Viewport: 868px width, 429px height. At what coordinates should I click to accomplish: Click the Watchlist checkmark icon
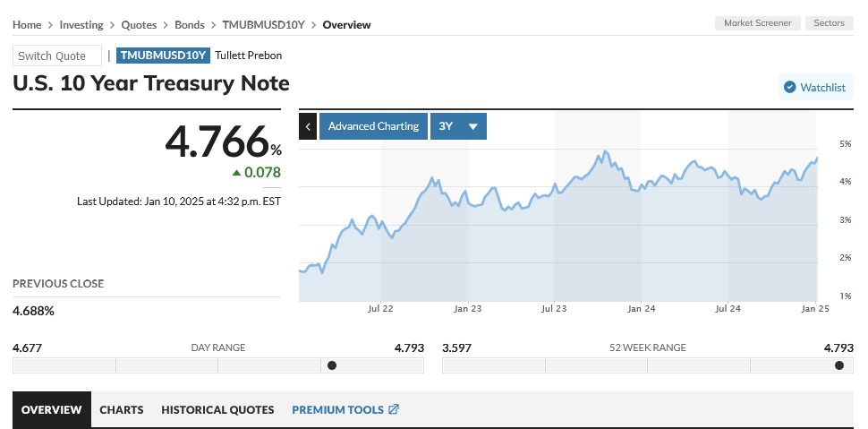point(789,87)
